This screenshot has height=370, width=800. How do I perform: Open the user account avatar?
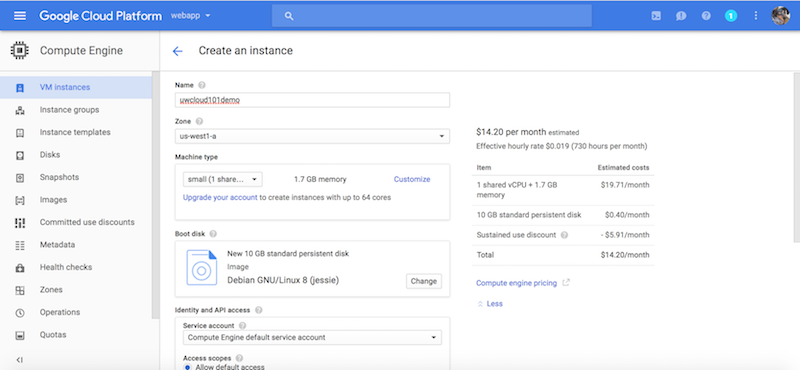(x=781, y=16)
